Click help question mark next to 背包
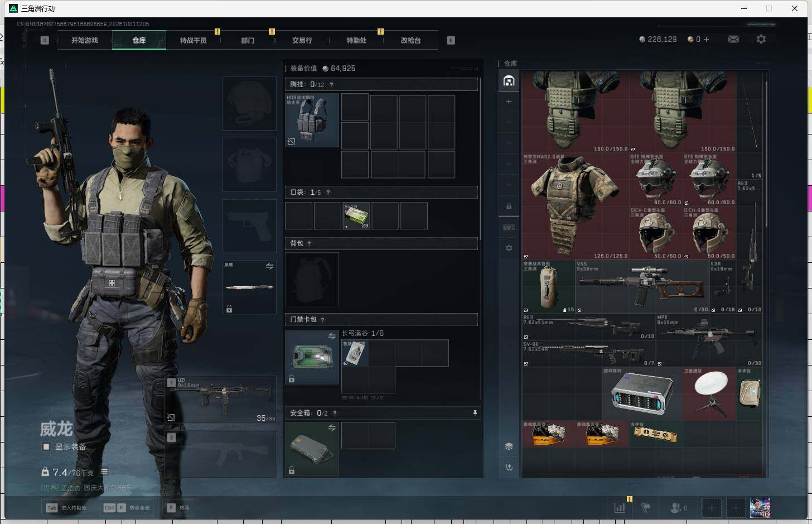The width and height of the screenshot is (812, 524). 309,243
